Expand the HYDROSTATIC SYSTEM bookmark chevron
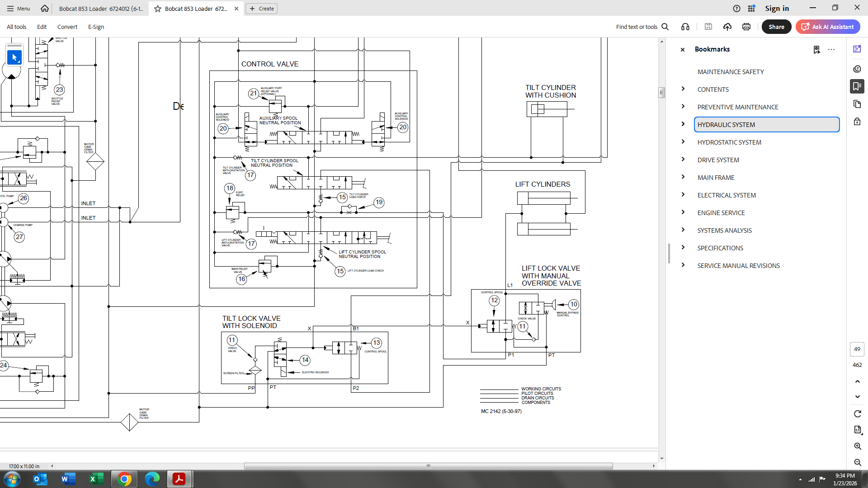This screenshot has width=868, height=488. (683, 142)
